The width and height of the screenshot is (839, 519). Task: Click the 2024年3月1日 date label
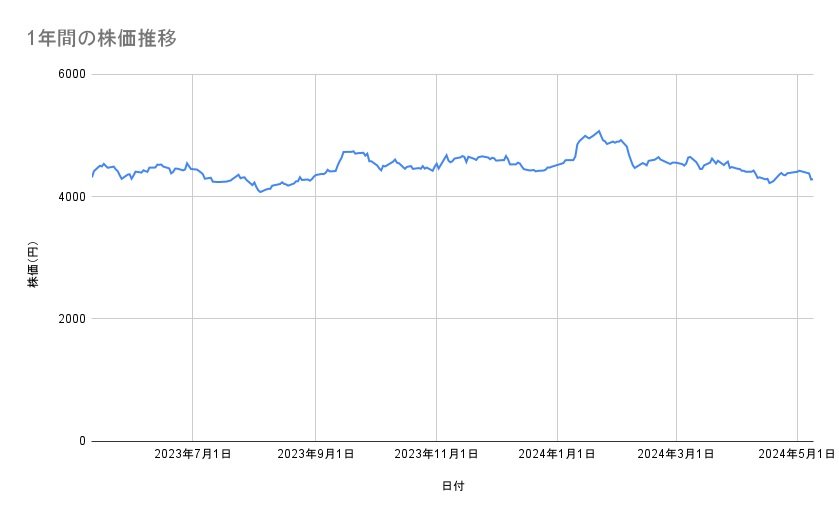coord(676,455)
